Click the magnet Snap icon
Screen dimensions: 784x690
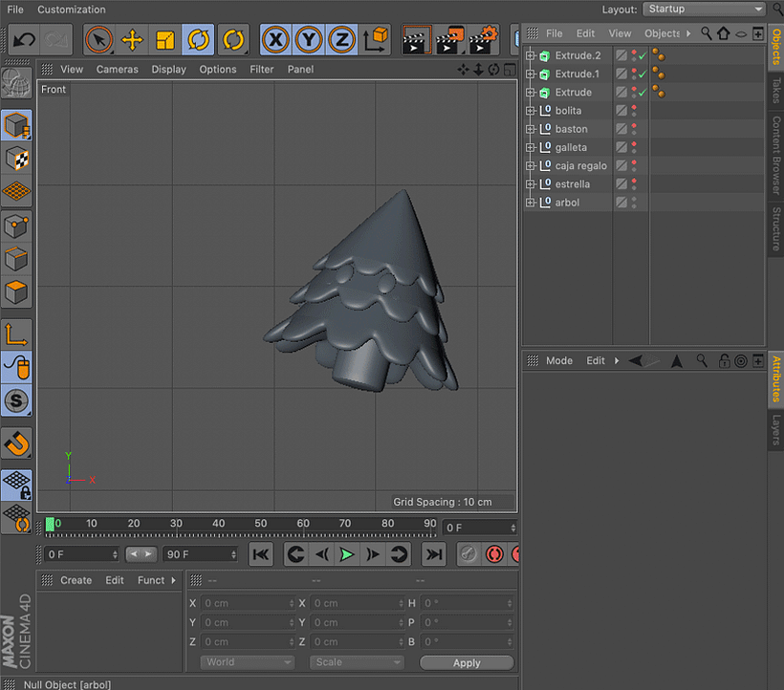17,442
